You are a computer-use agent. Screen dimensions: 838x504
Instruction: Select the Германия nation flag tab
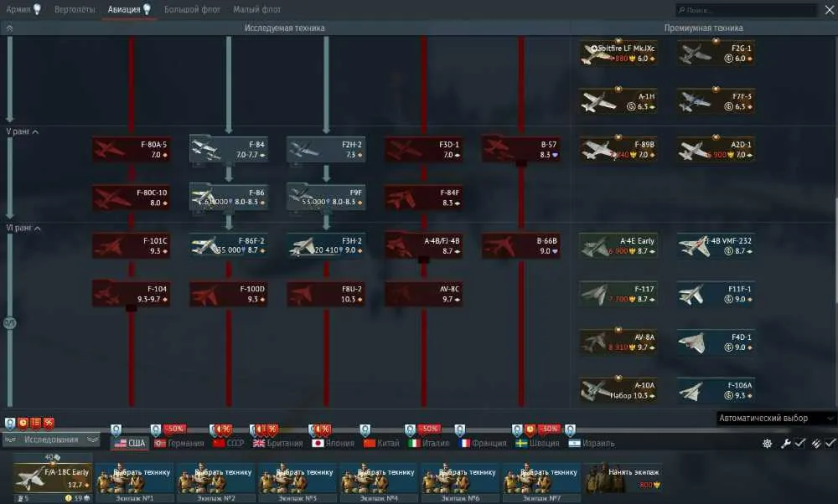pyautogui.click(x=179, y=443)
